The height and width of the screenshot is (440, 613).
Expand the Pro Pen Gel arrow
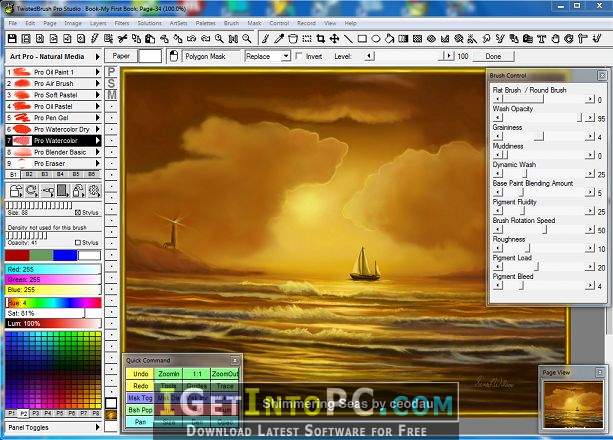point(98,118)
